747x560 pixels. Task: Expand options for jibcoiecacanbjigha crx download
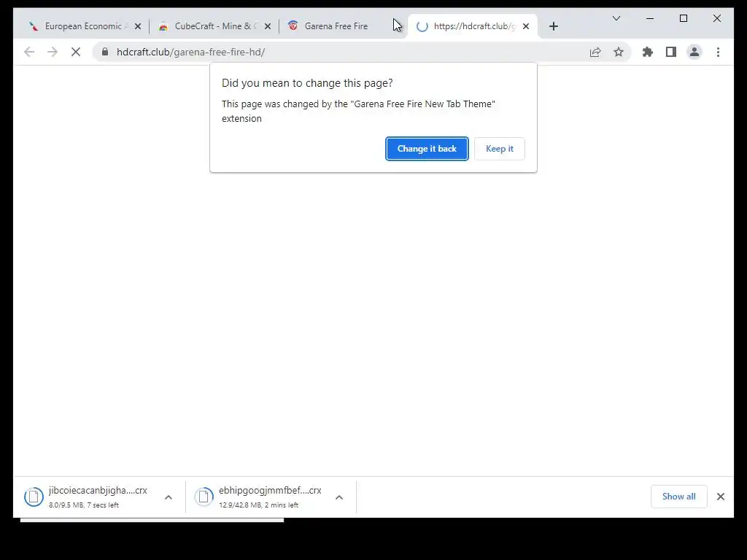(169, 497)
